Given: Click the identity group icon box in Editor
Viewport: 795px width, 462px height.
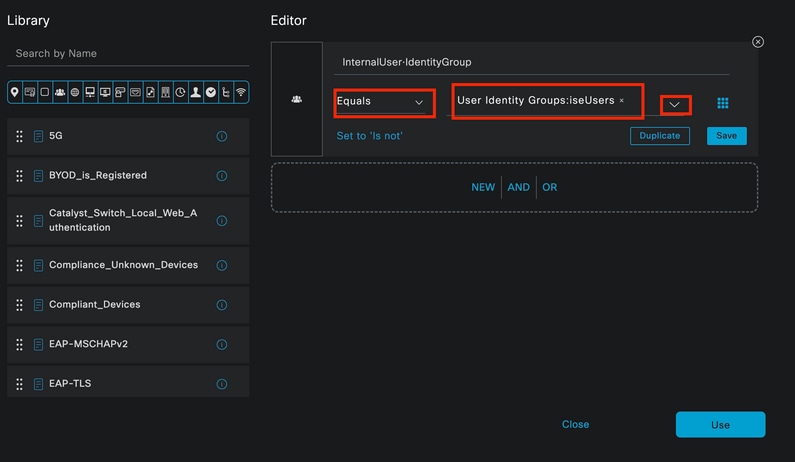Looking at the screenshot, I should pyautogui.click(x=297, y=99).
